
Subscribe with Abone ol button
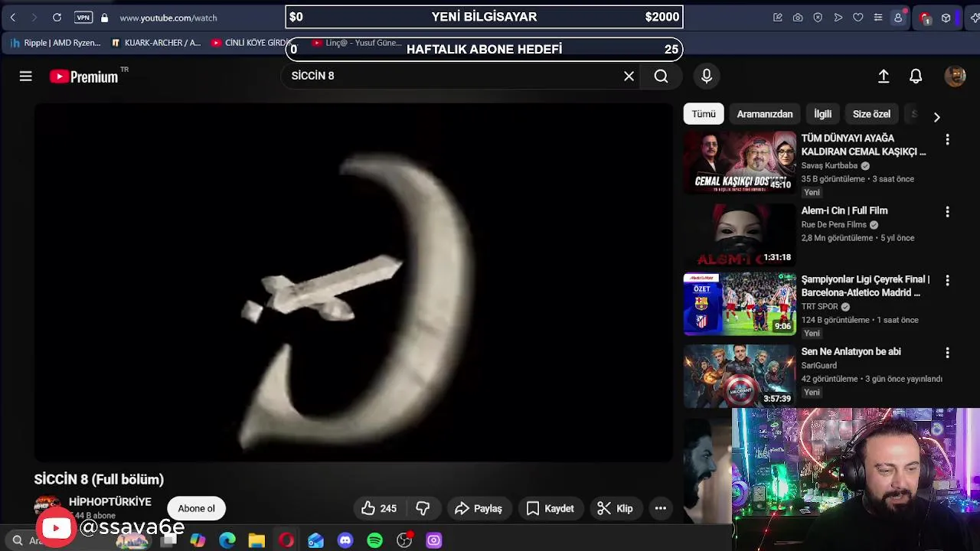point(197,508)
